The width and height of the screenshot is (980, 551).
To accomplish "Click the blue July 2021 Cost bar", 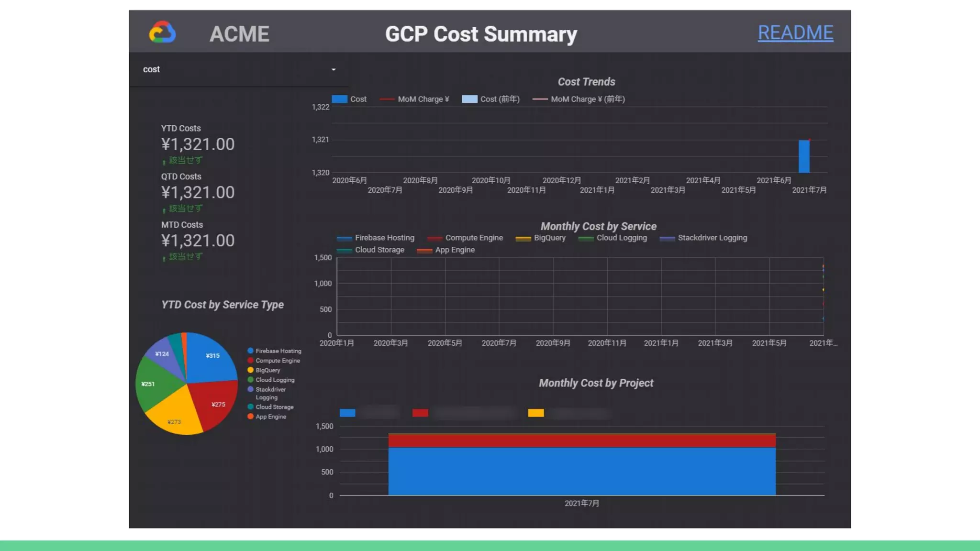I will pos(803,156).
